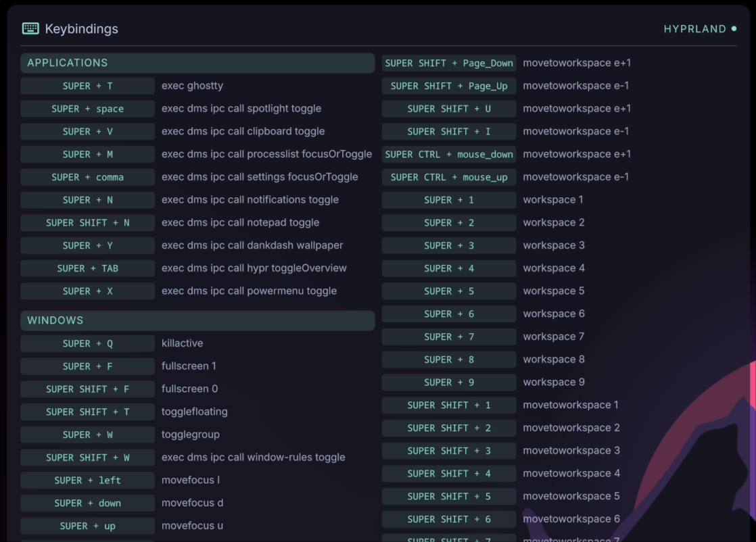Select the 'workspace 2' action text
The height and width of the screenshot is (542, 756).
554,222
